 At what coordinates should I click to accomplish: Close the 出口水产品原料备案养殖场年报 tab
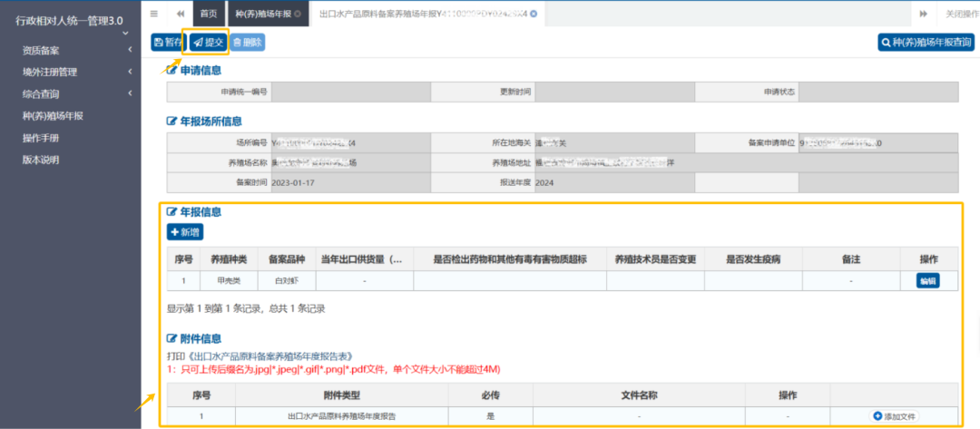pyautogui.click(x=534, y=14)
